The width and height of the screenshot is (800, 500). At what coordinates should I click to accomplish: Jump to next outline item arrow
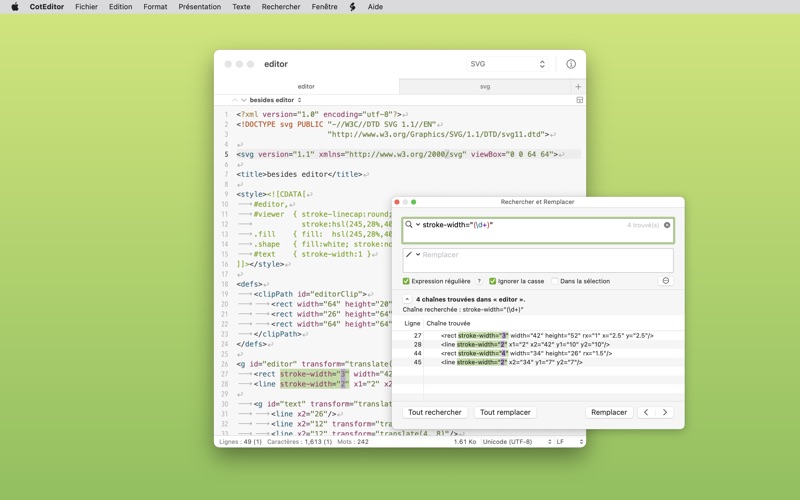pyautogui.click(x=244, y=100)
